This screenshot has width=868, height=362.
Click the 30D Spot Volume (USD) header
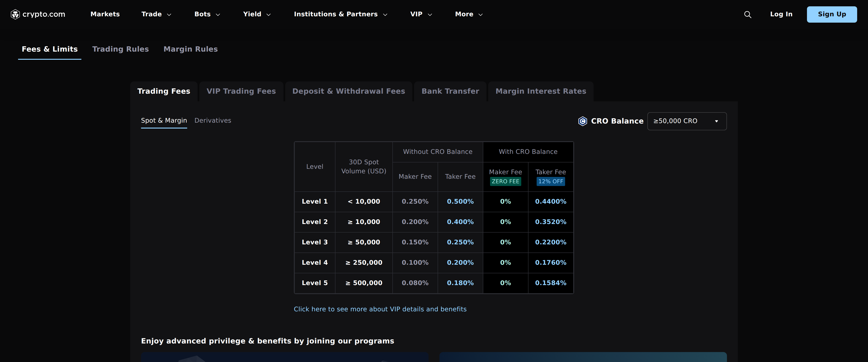pos(364,167)
